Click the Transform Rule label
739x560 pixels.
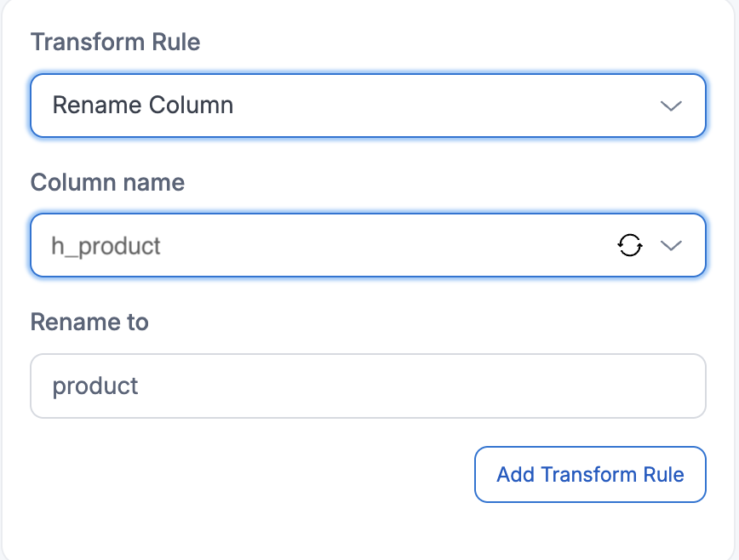[x=116, y=42]
